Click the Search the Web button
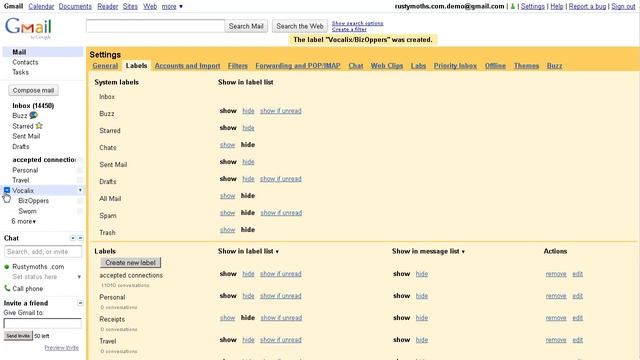 click(x=300, y=26)
